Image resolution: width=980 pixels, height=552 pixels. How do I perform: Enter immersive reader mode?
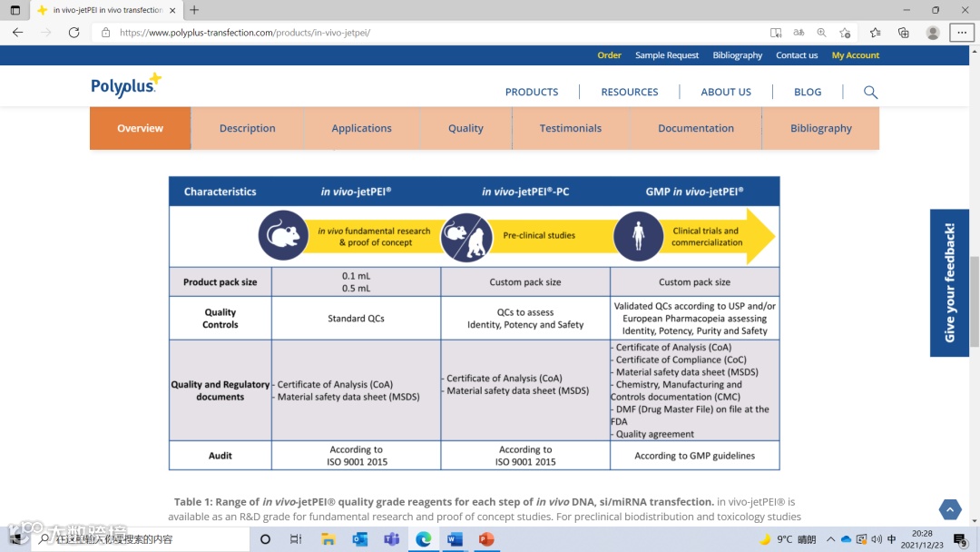click(776, 33)
